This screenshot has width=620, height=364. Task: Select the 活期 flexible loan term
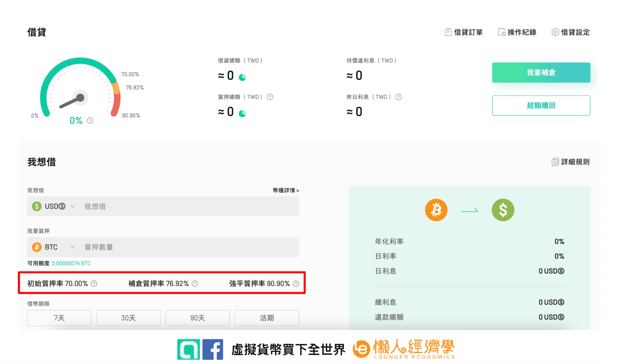pos(267,318)
